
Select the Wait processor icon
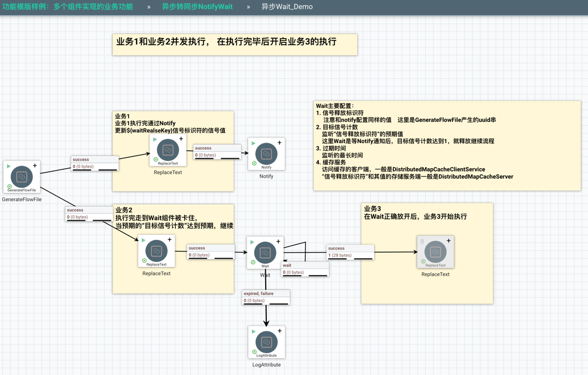tap(265, 252)
